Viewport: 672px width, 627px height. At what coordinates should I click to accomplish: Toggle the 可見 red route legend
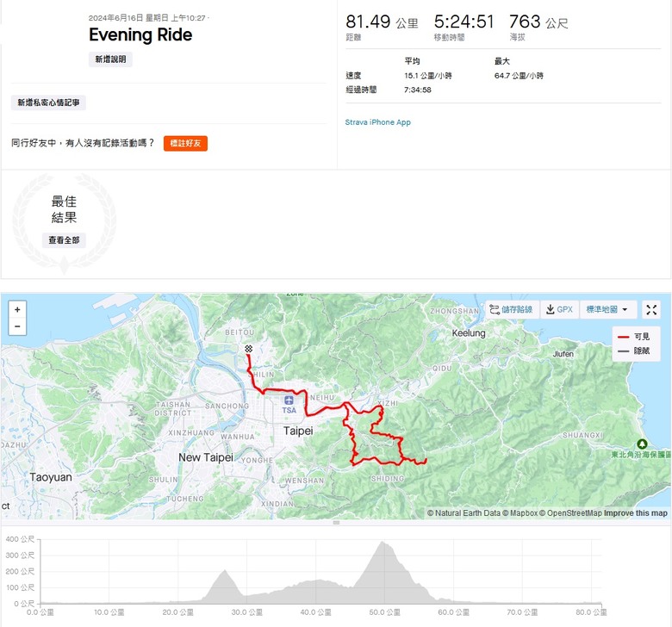[635, 337]
